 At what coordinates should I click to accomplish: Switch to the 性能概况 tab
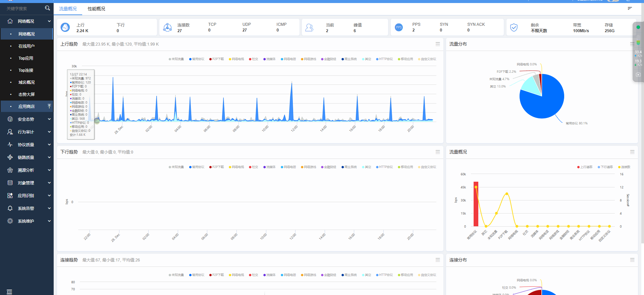click(96, 9)
